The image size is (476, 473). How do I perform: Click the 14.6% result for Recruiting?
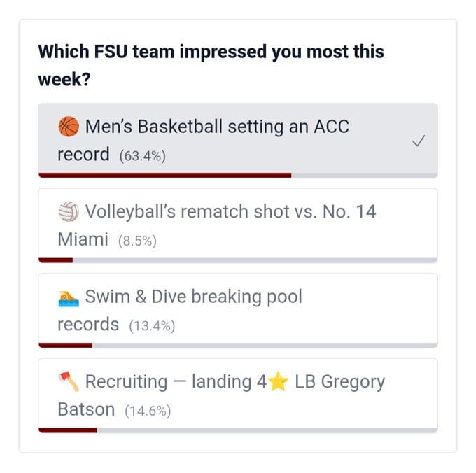(148, 411)
